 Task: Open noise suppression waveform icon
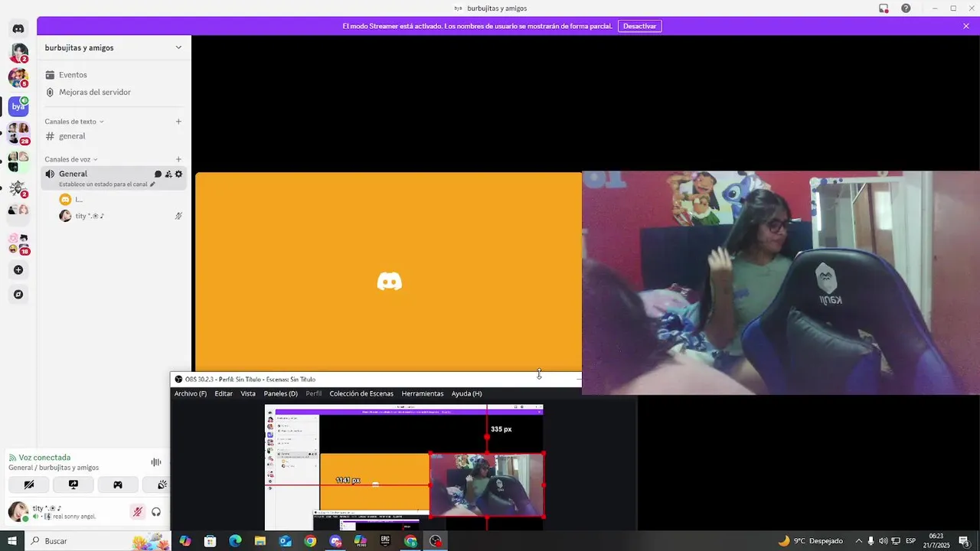pyautogui.click(x=156, y=462)
